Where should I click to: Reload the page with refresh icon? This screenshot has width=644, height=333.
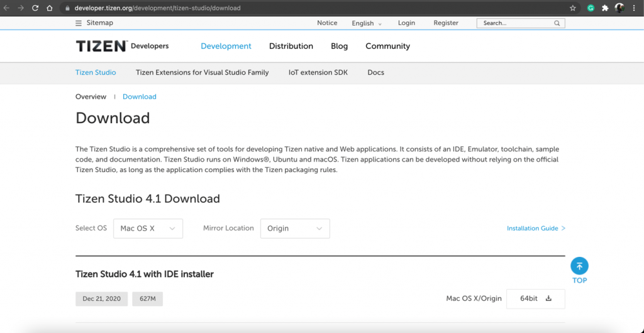click(35, 8)
